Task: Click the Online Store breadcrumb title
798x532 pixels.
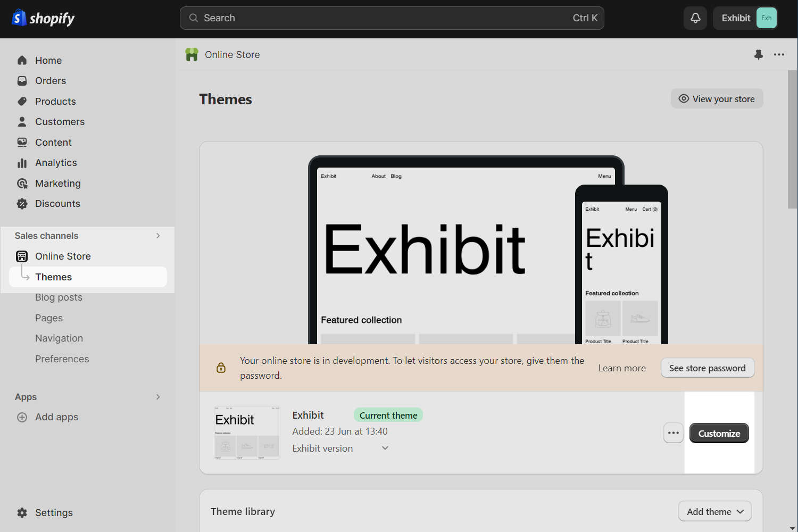Action: pos(232,55)
